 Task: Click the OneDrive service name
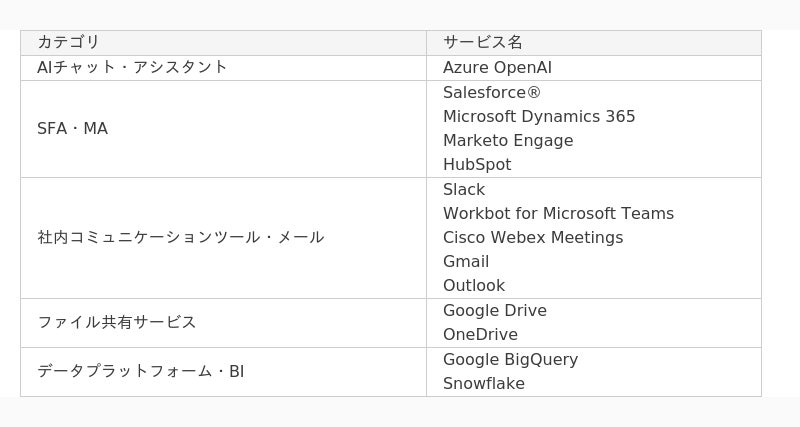pyautogui.click(x=480, y=334)
